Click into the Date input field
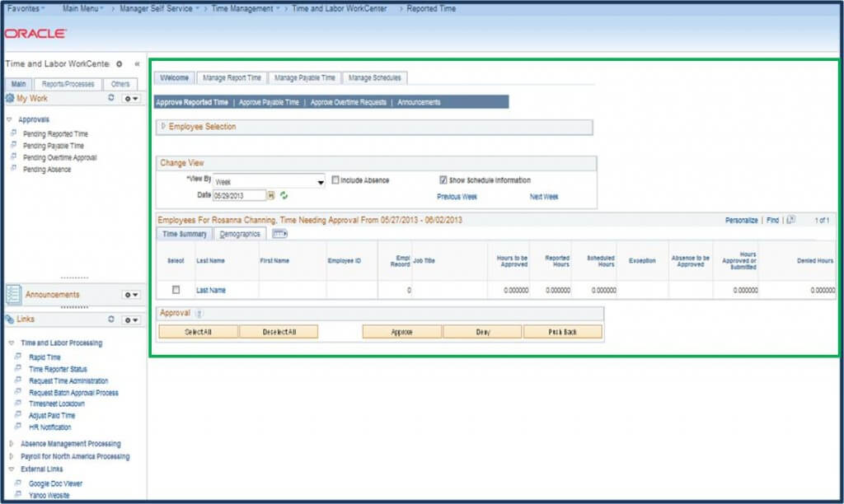This screenshot has height=504, width=844. tap(240, 195)
